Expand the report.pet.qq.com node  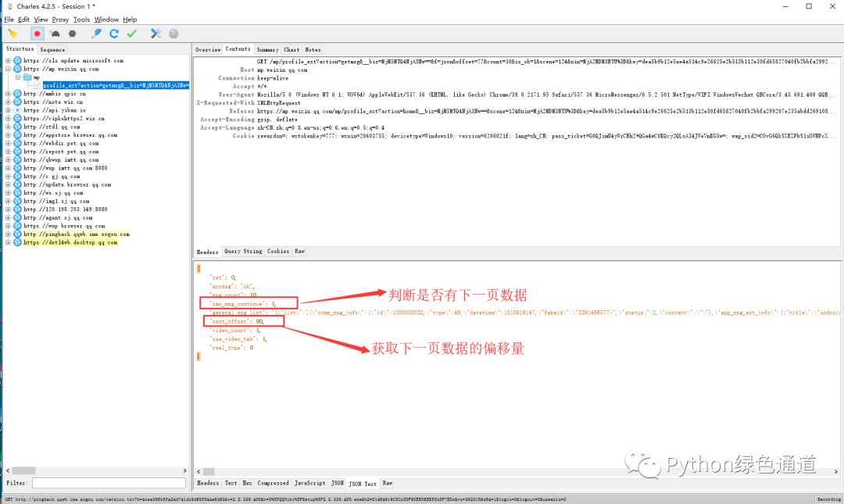tap(8, 152)
